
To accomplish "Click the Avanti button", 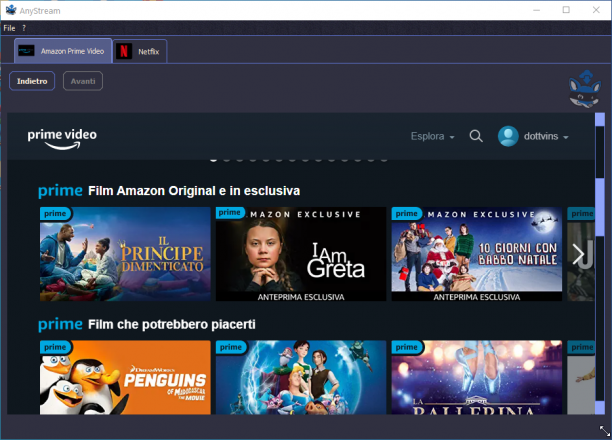I will [83, 81].
